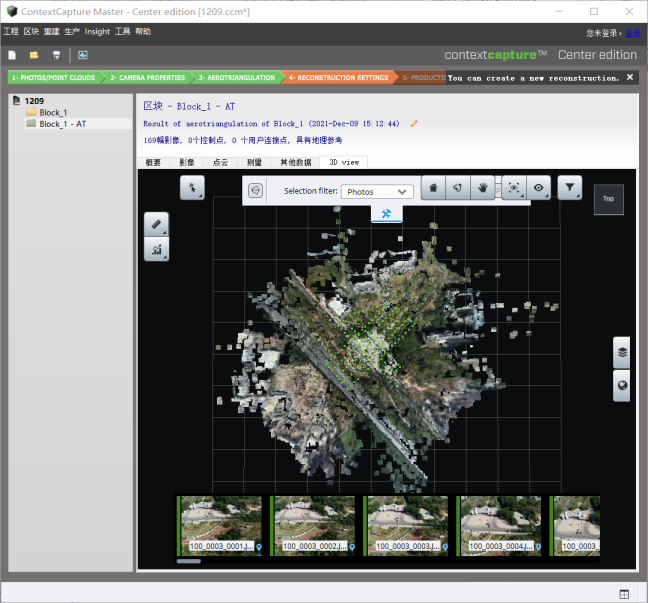Select the measurement ruler tool
This screenshot has height=603, width=648.
[x=156, y=225]
